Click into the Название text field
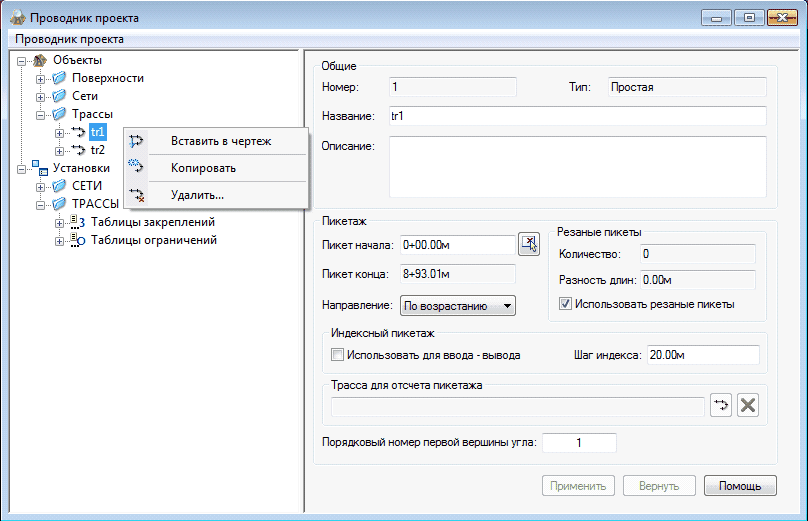808x521 pixels. [x=576, y=116]
